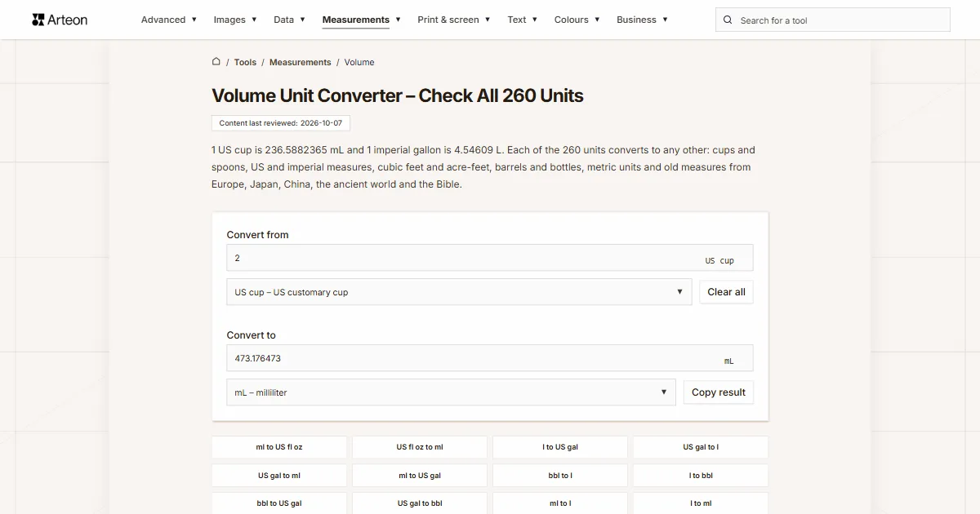
Task: Select the l to ml preset
Action: tap(701, 503)
